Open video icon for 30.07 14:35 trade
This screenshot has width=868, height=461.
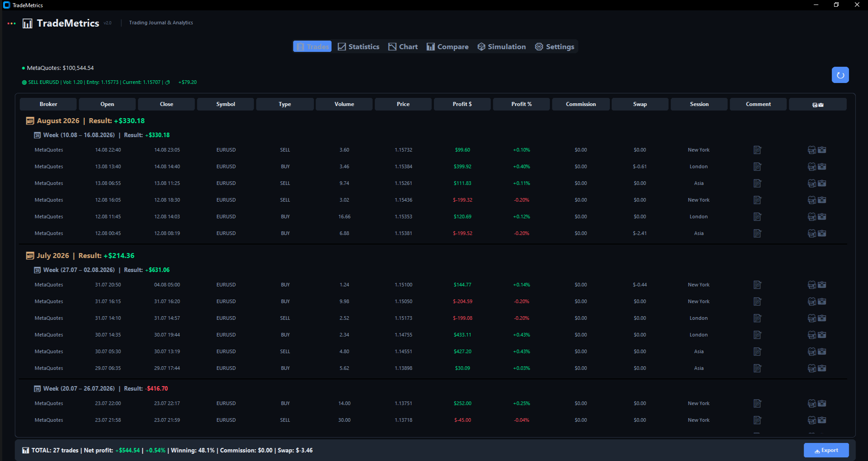(812, 335)
